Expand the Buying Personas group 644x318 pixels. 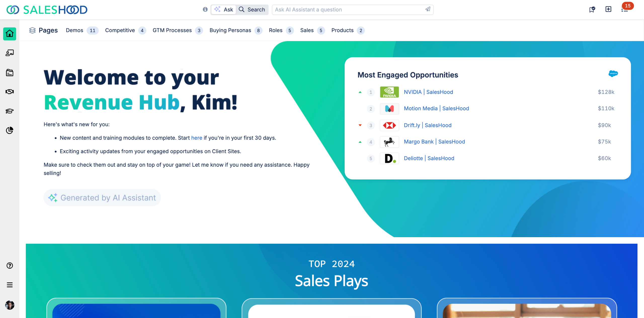tap(230, 30)
